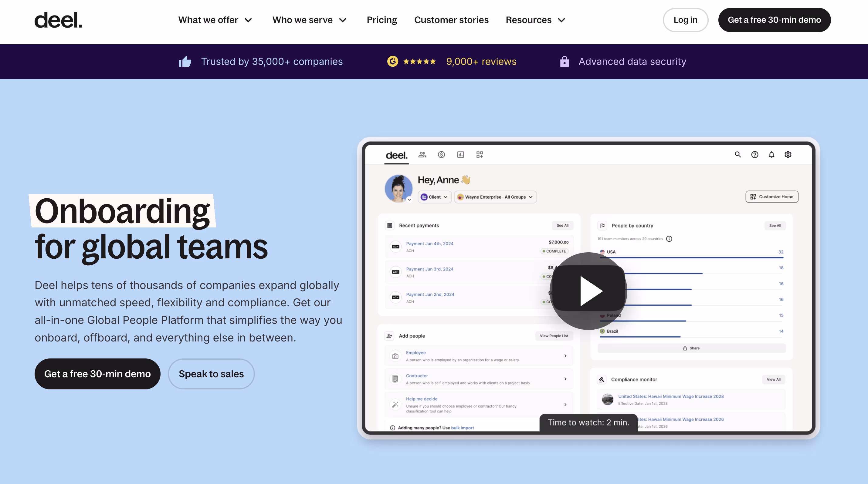Screen dimensions: 868x484
Task: Click the lock security icon
Action: point(565,61)
